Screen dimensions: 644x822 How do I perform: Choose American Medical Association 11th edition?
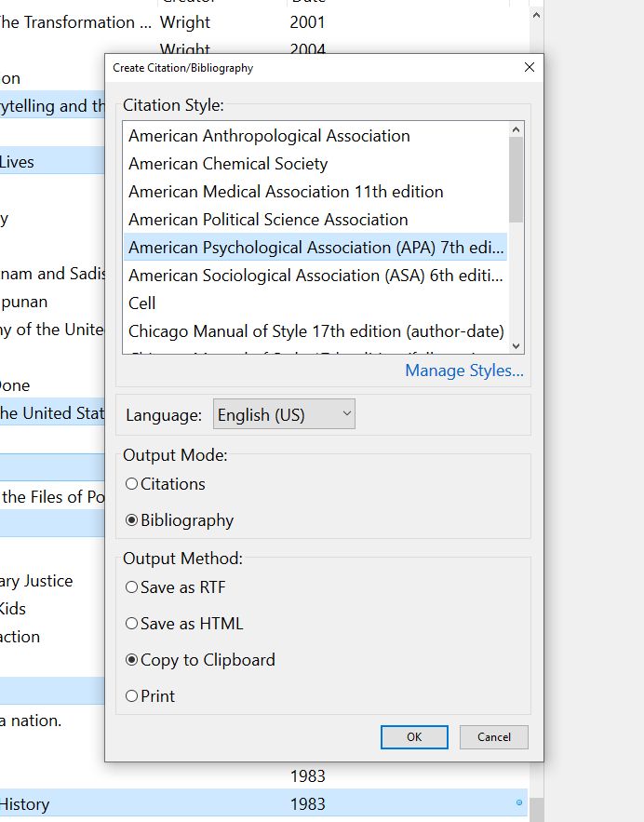(x=315, y=192)
